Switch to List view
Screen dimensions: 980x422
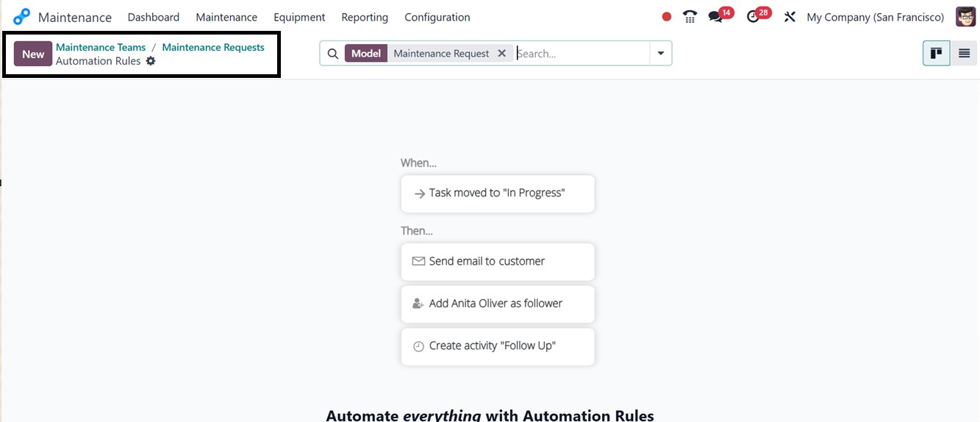point(964,54)
